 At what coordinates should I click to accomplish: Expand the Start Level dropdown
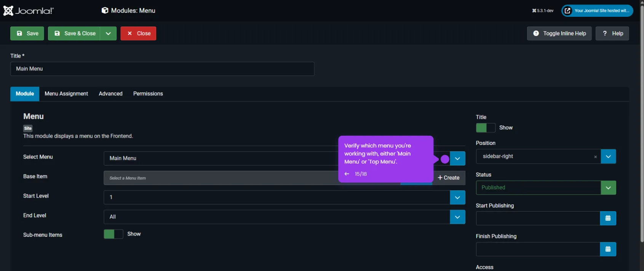[x=457, y=197]
